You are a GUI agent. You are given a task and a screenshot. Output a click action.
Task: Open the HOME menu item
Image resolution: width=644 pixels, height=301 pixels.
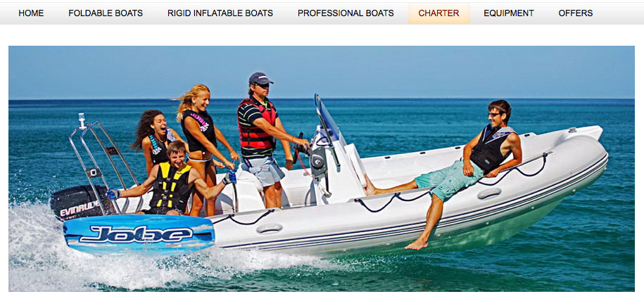pos(31,13)
